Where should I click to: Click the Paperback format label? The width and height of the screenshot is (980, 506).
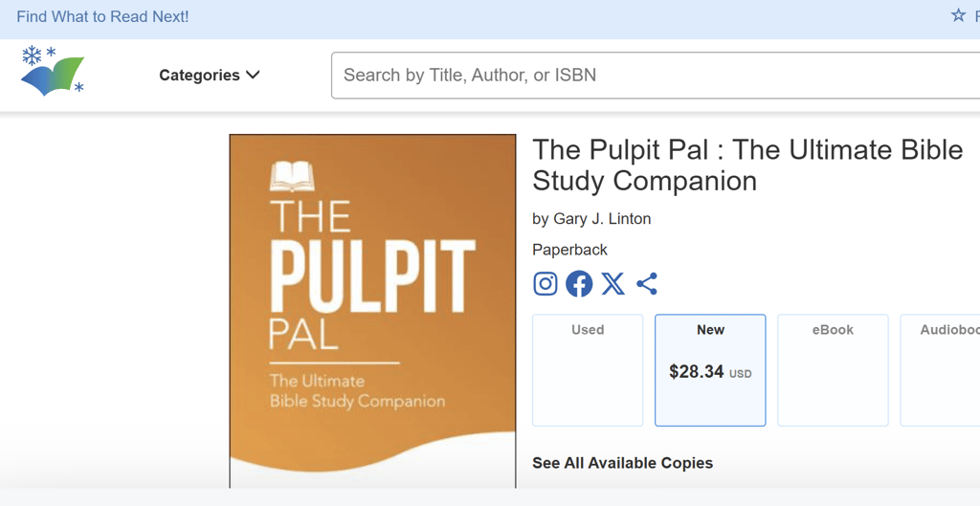570,250
